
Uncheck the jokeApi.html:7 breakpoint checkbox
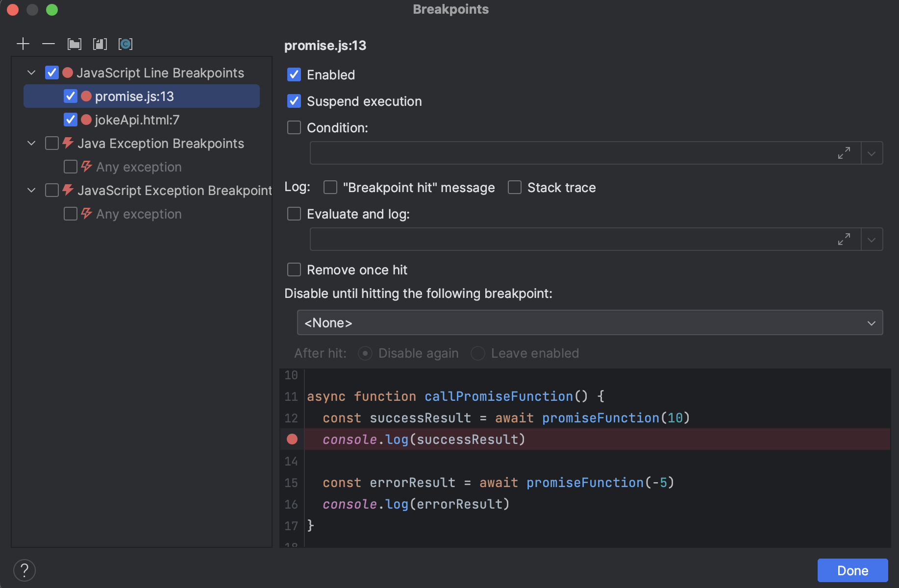pos(71,120)
